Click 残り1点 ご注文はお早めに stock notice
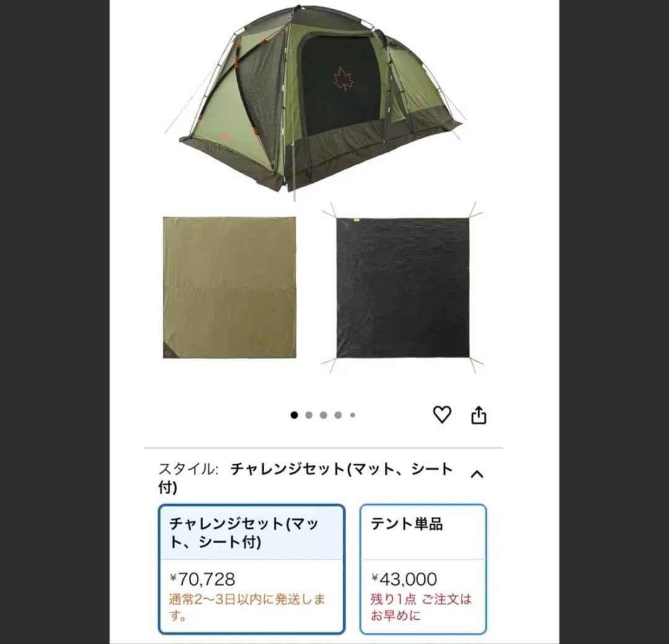The height and width of the screenshot is (644, 669). 421,607
